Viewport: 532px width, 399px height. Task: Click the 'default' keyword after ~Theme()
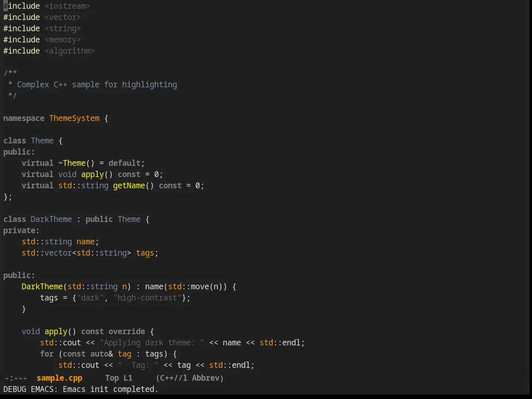click(x=124, y=163)
